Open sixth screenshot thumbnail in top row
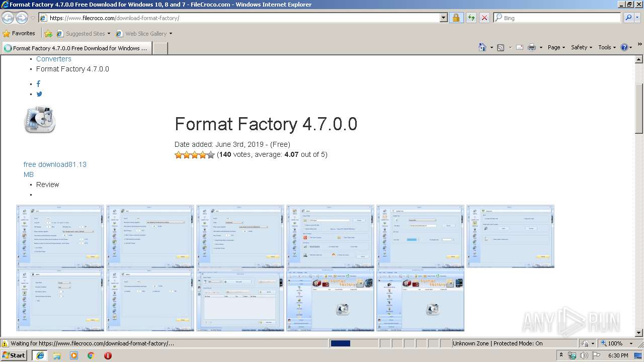Screen dimensions: 644x362 pos(511,236)
